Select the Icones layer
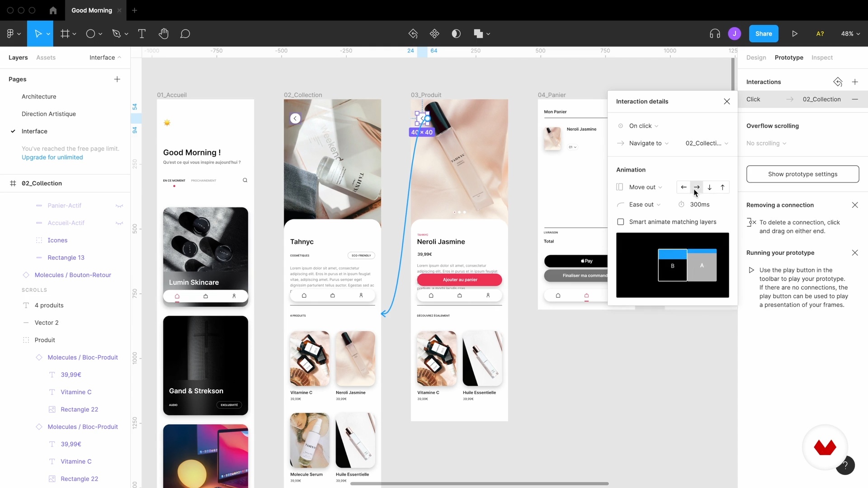Image resolution: width=868 pixels, height=488 pixels. pyautogui.click(x=57, y=240)
